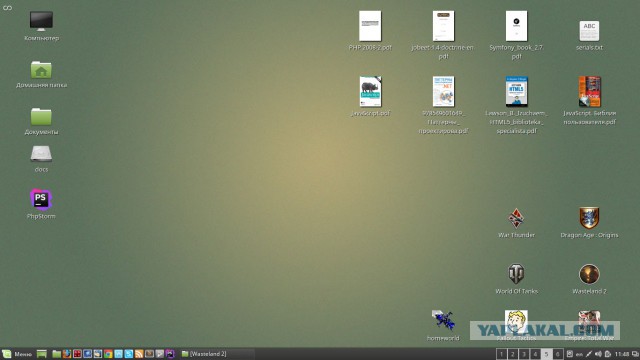Open the volume speaker tray icon
The width and height of the screenshot is (640, 360).
point(598,354)
